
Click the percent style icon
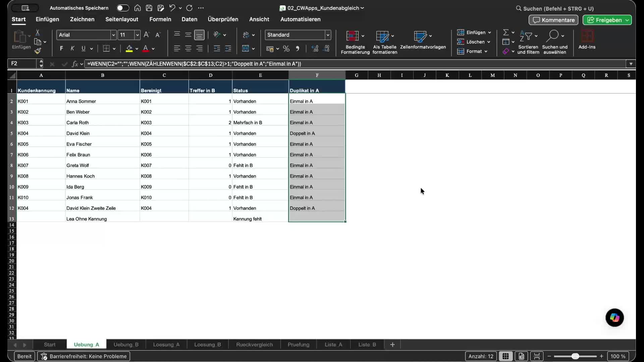click(286, 49)
